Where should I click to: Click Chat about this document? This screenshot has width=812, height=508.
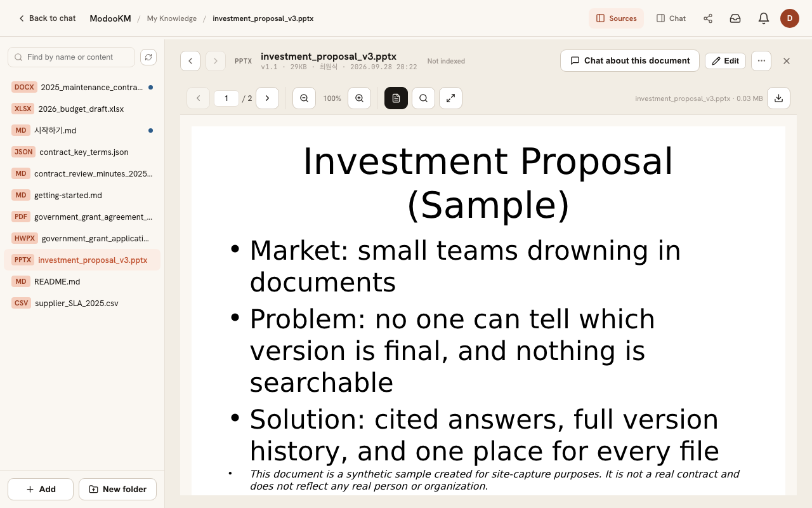pyautogui.click(x=630, y=61)
